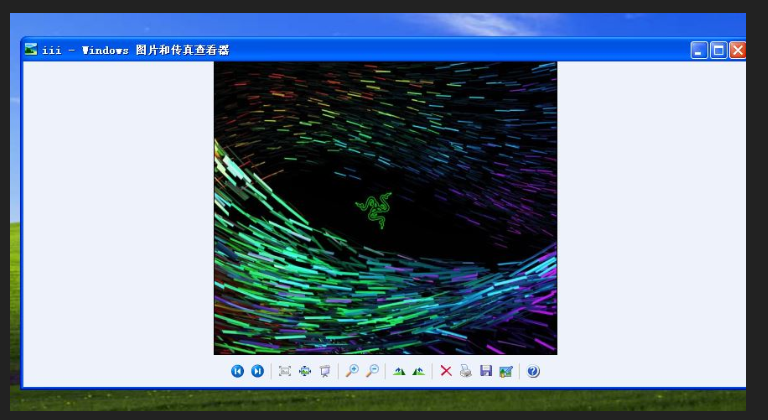Show image at Actual Size

pyautogui.click(x=305, y=371)
